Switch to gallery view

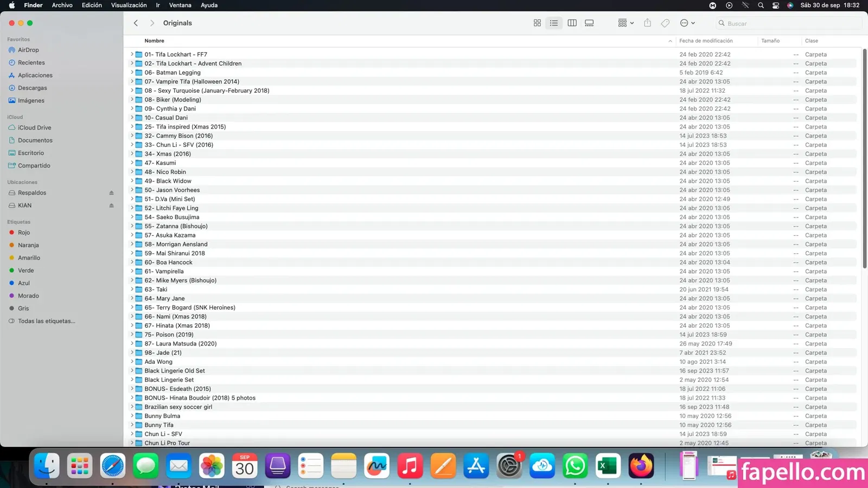[589, 23]
